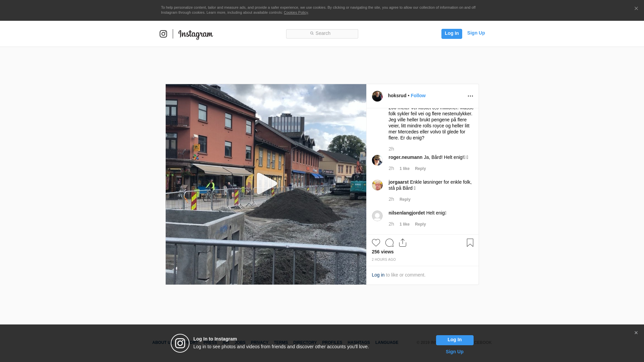Open the Hashtags footer link
This screenshot has width=644, height=362.
pyautogui.click(x=359, y=343)
